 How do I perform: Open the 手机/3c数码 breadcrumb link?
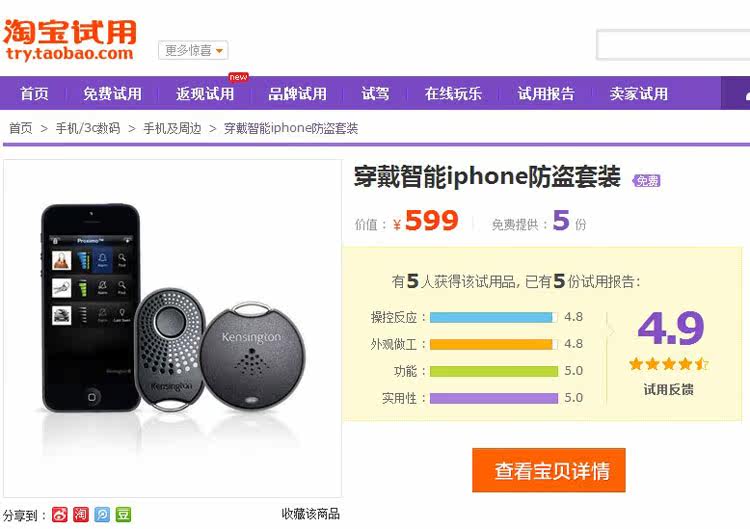pos(88,128)
